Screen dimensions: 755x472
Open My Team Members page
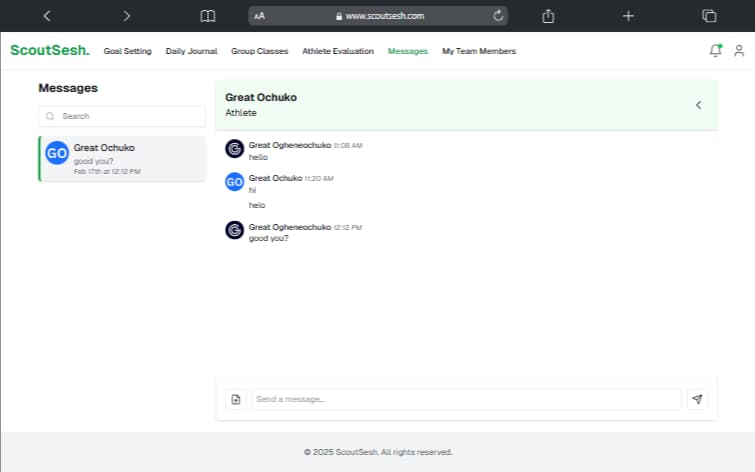[x=479, y=51]
